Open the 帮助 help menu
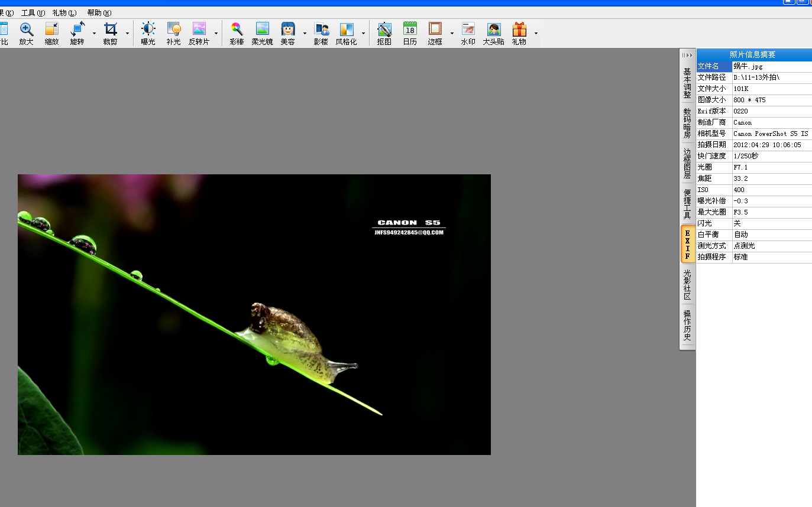Viewport: 812px width, 507px height. (x=99, y=13)
